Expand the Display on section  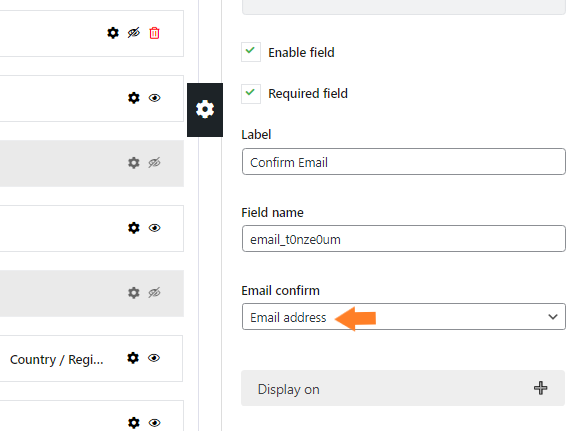pos(403,388)
